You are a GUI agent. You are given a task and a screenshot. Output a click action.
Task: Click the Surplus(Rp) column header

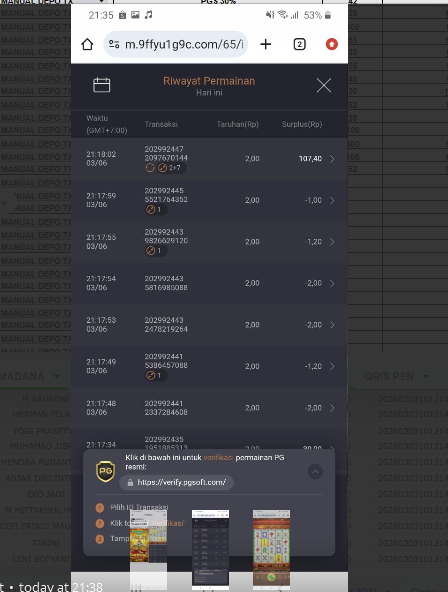pos(302,124)
